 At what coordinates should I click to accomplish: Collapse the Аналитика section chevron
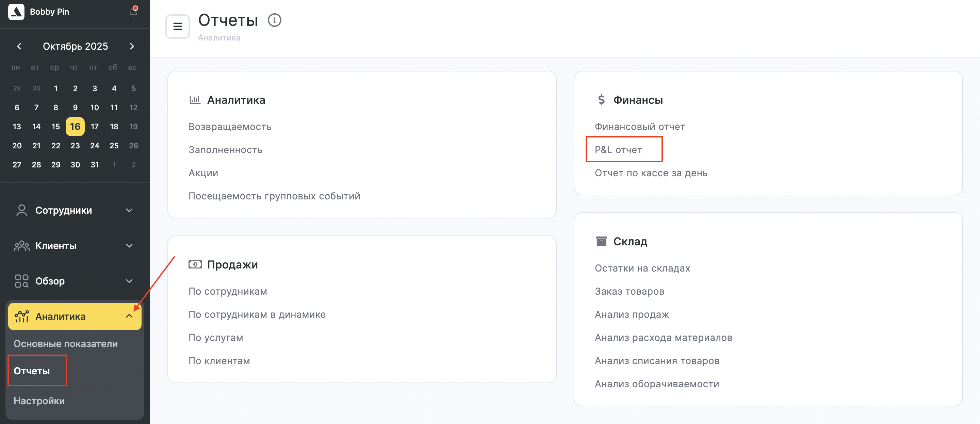[x=129, y=316]
